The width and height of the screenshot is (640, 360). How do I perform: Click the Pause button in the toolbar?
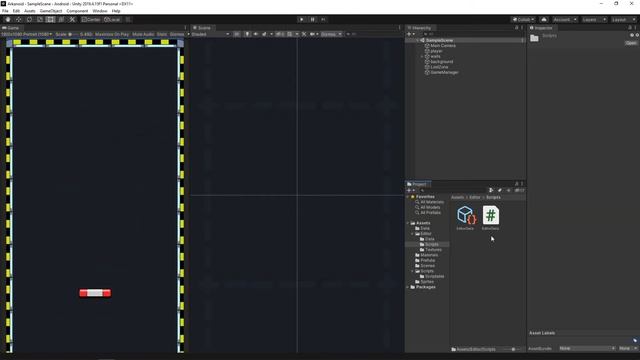pyautogui.click(x=312, y=19)
